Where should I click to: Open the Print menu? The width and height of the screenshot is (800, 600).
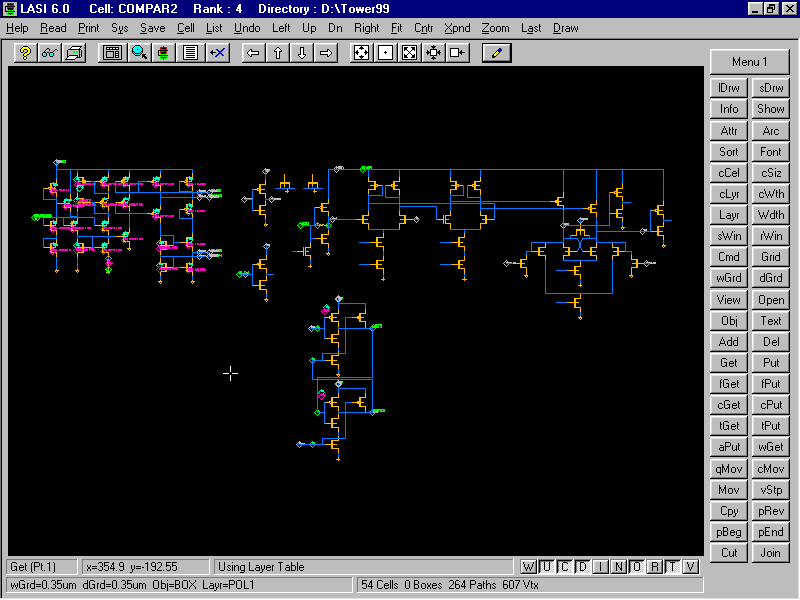pos(88,28)
